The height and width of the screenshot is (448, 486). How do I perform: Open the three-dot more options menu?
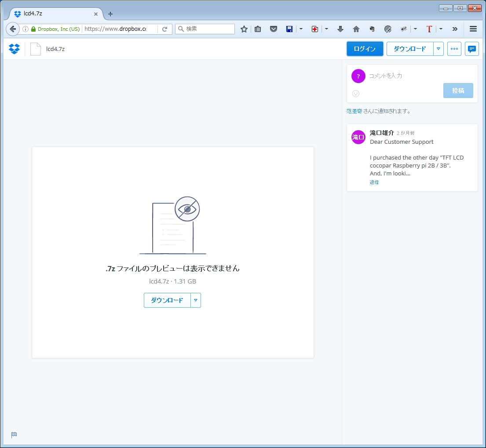454,49
